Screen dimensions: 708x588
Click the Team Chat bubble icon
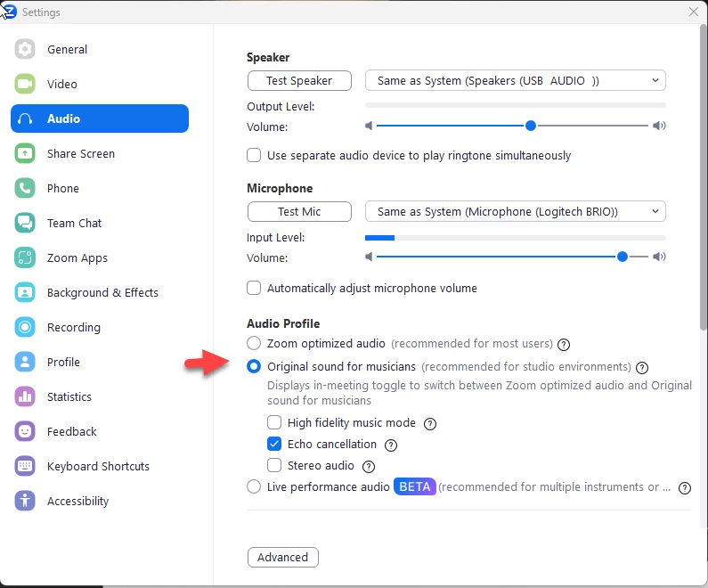[x=25, y=223]
